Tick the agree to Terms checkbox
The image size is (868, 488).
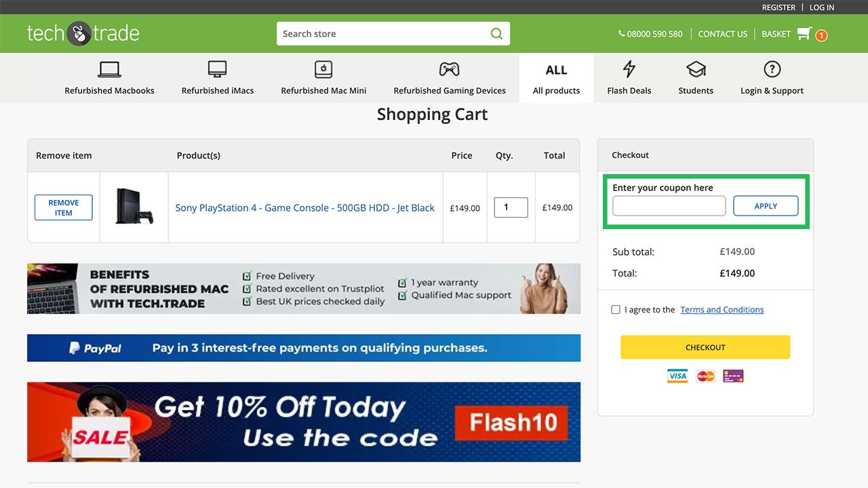(x=616, y=310)
